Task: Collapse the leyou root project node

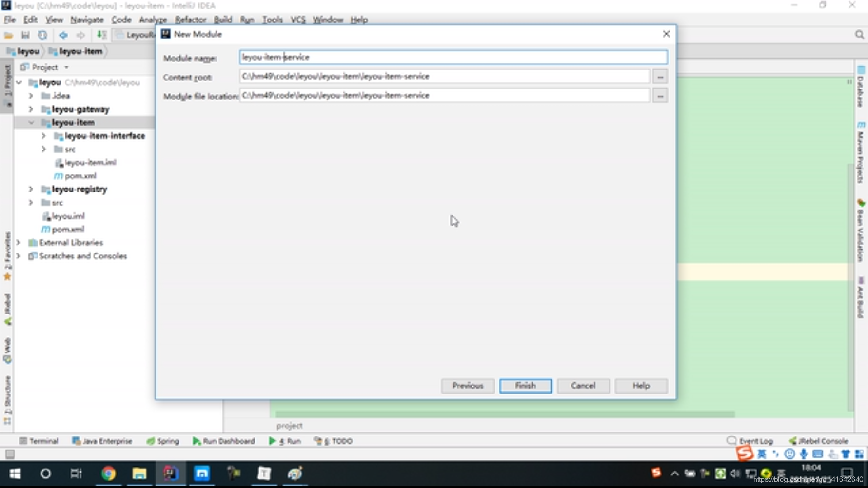Action: [19, 83]
